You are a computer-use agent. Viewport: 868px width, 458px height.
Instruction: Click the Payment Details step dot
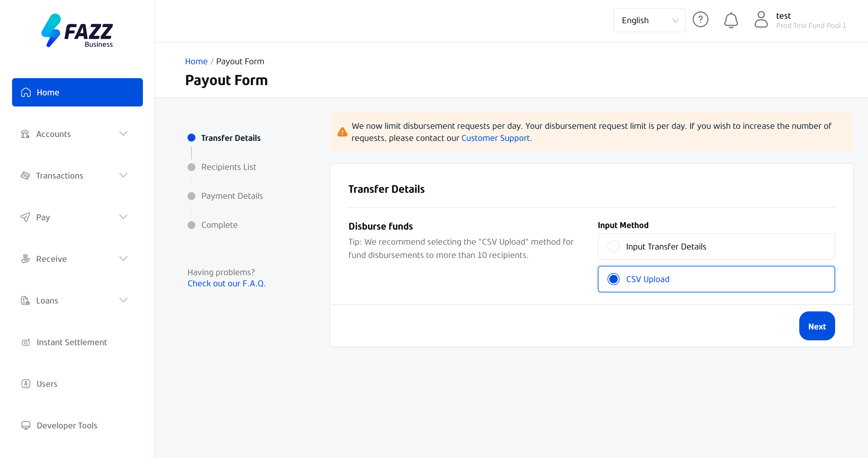191,196
